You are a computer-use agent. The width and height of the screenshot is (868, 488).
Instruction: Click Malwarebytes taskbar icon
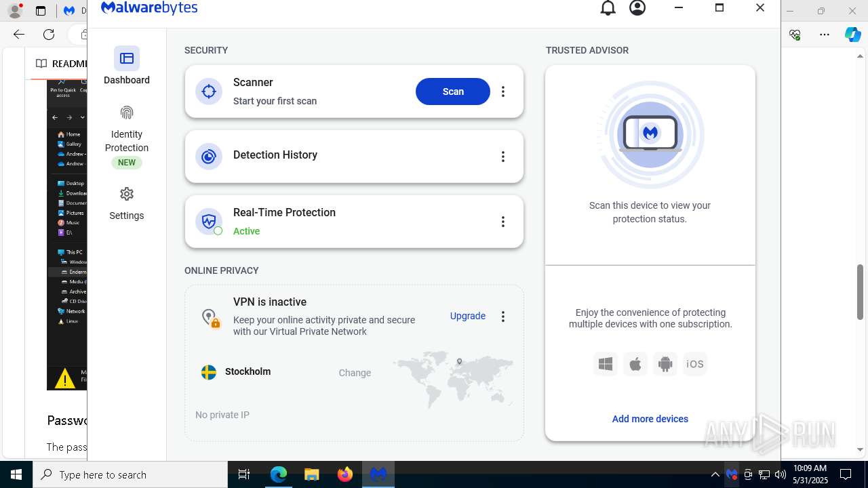(378, 474)
